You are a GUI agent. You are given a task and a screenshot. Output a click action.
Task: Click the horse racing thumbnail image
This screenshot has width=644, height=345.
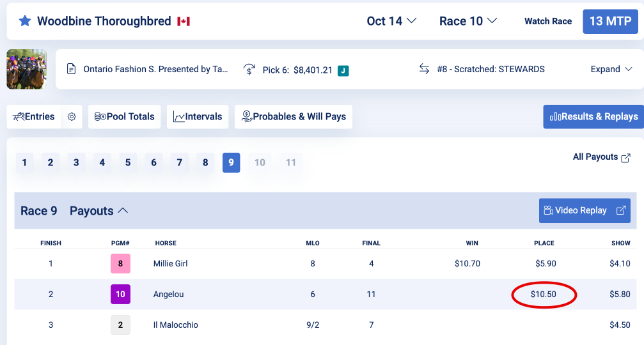click(27, 69)
